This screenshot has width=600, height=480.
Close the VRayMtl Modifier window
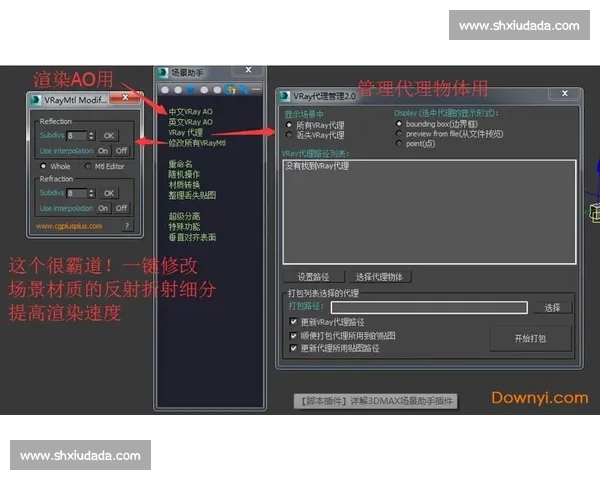pos(125,98)
